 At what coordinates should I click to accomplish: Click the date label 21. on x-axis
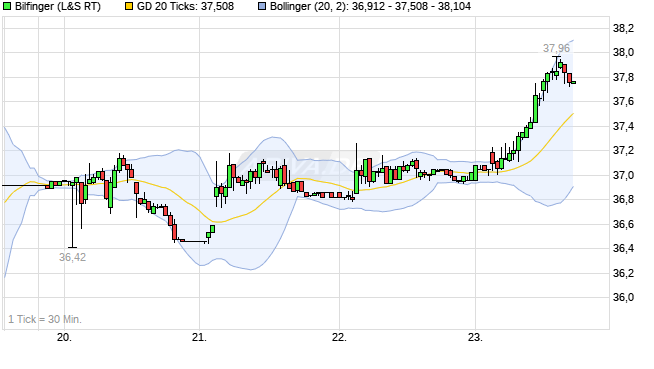(x=199, y=337)
